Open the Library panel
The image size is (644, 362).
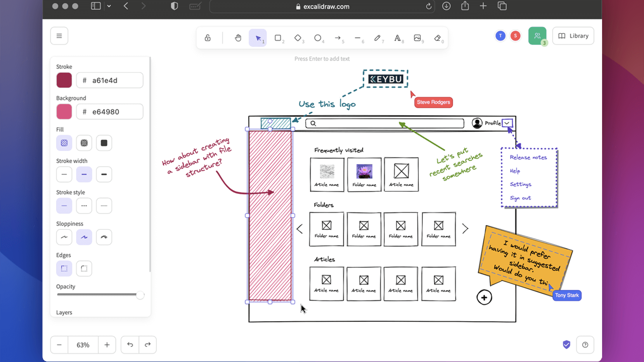click(573, 36)
